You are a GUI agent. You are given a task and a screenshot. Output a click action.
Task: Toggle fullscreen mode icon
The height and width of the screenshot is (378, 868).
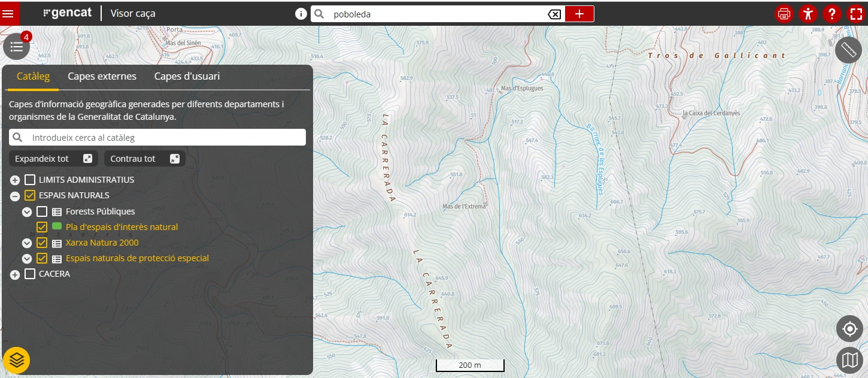pos(855,14)
